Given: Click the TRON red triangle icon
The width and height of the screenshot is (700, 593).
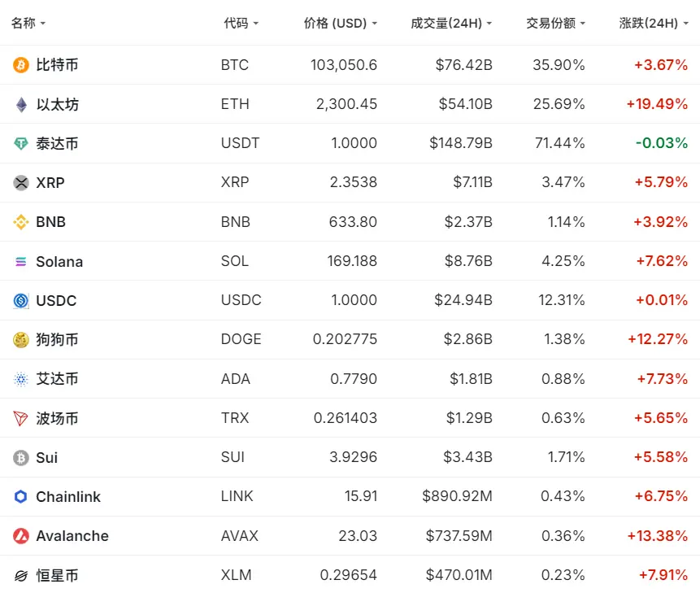Looking at the screenshot, I should 21,419.
